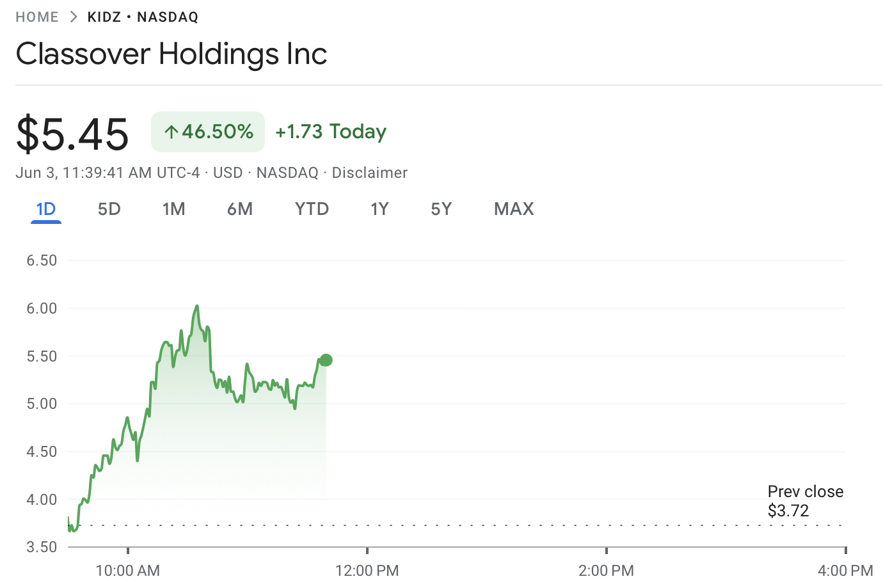This screenshot has width=883, height=588.
Task: Click the Classover Holdings Inc title
Action: point(171,54)
